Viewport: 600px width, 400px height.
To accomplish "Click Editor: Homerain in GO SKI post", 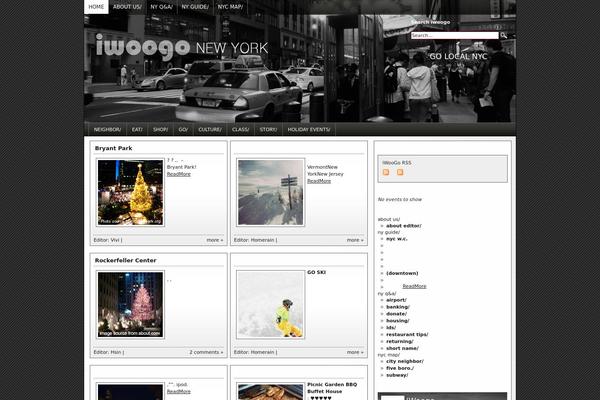I will (256, 352).
